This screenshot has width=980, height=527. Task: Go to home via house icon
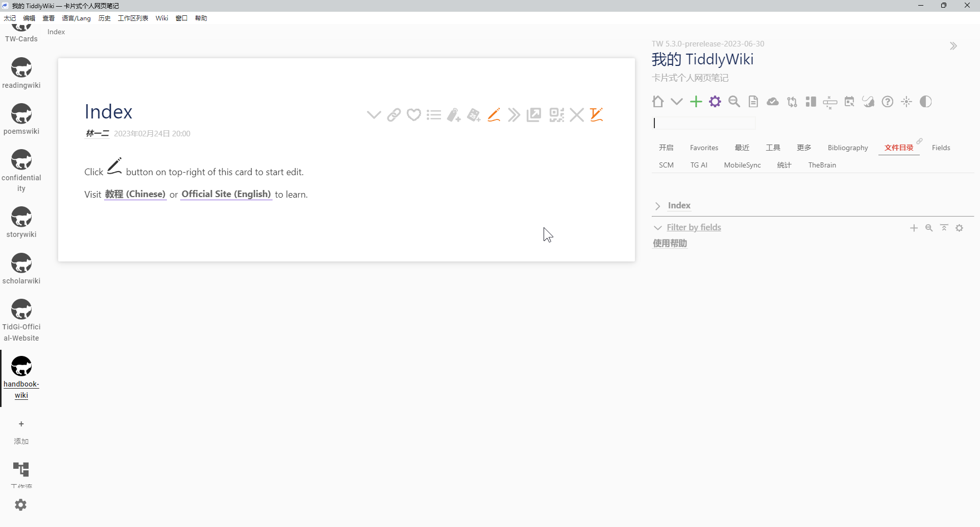(658, 102)
